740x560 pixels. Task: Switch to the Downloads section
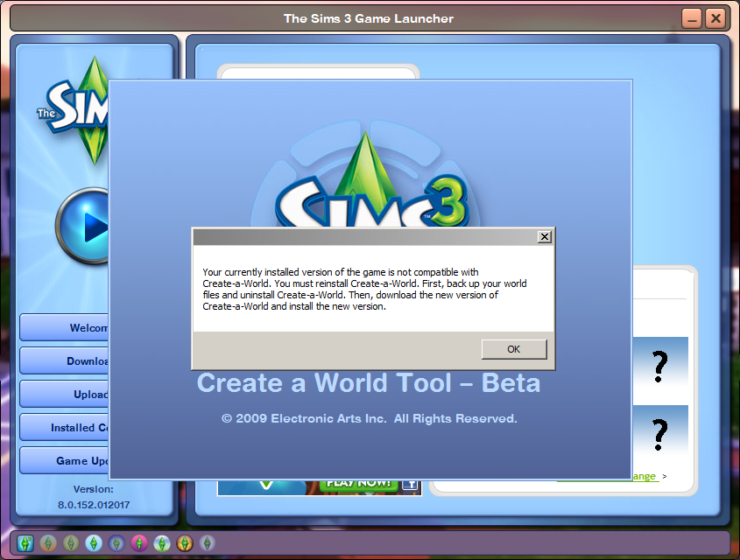pos(64,361)
